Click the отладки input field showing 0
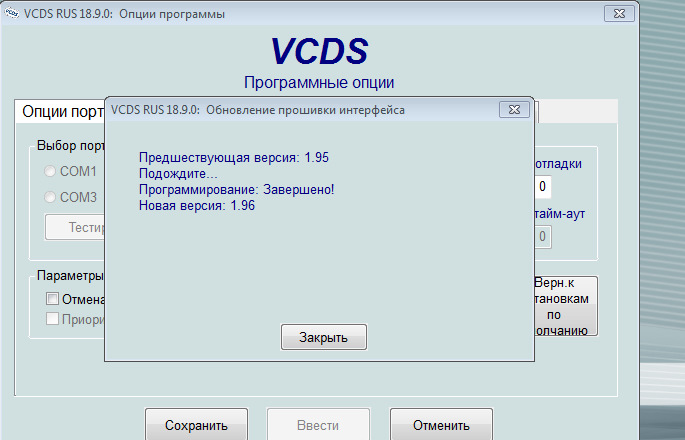Viewport: 685px width, 440px height. (x=542, y=187)
